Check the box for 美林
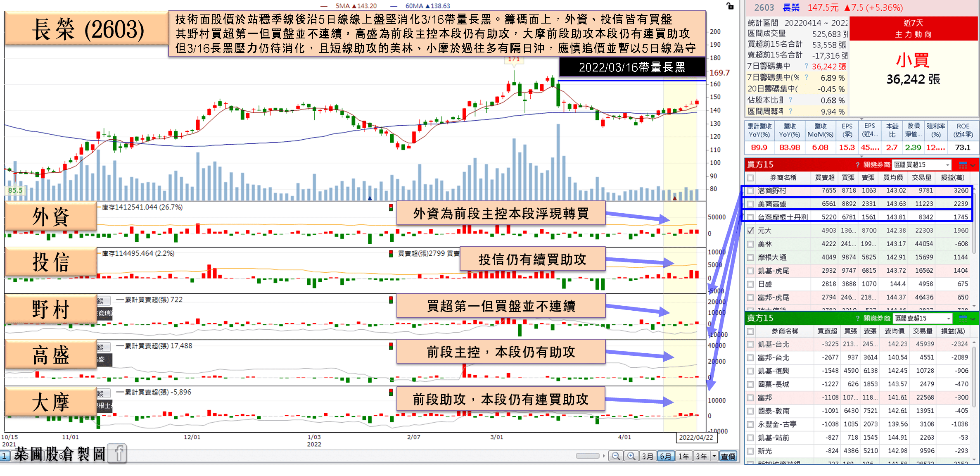Image resolution: width=980 pixels, height=476 pixels. click(x=750, y=244)
